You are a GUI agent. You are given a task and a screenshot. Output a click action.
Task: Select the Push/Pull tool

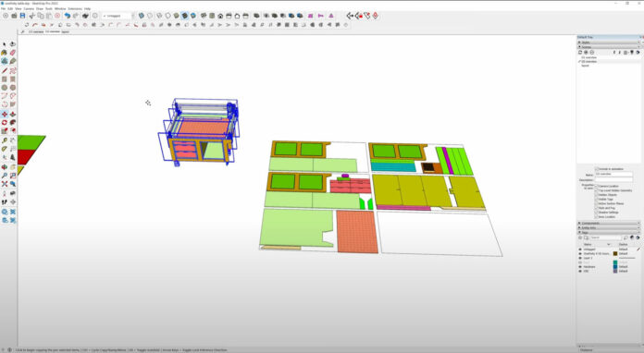pyautogui.click(x=13, y=114)
